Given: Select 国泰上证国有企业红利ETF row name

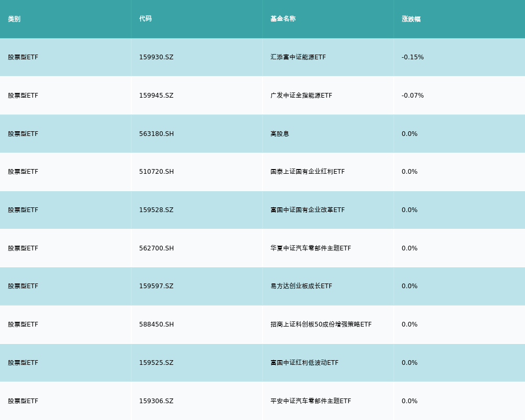Looking at the screenshot, I should click(x=307, y=172).
